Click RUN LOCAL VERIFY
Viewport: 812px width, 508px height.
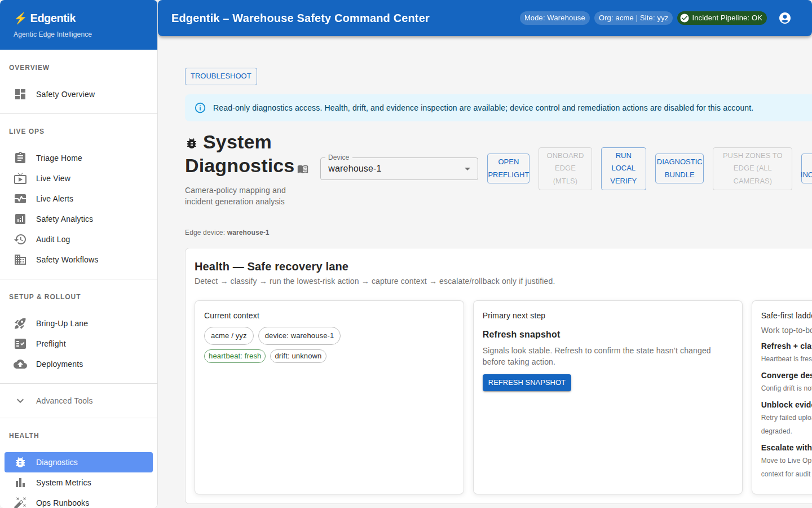pyautogui.click(x=623, y=168)
